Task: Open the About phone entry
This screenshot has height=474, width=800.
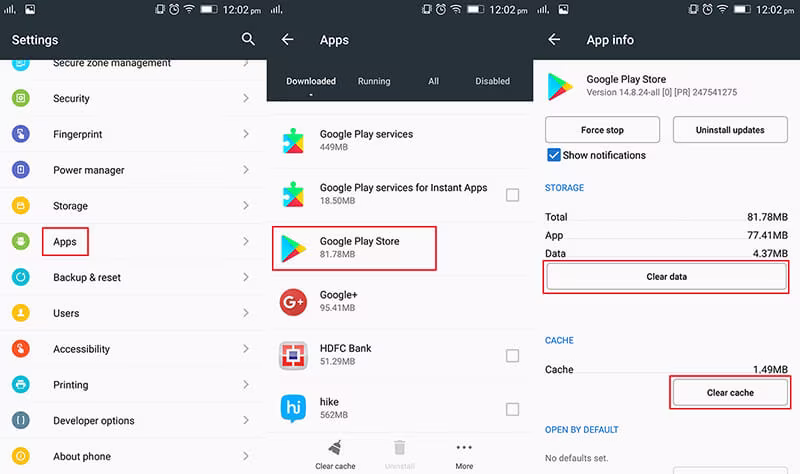Action: [x=133, y=456]
